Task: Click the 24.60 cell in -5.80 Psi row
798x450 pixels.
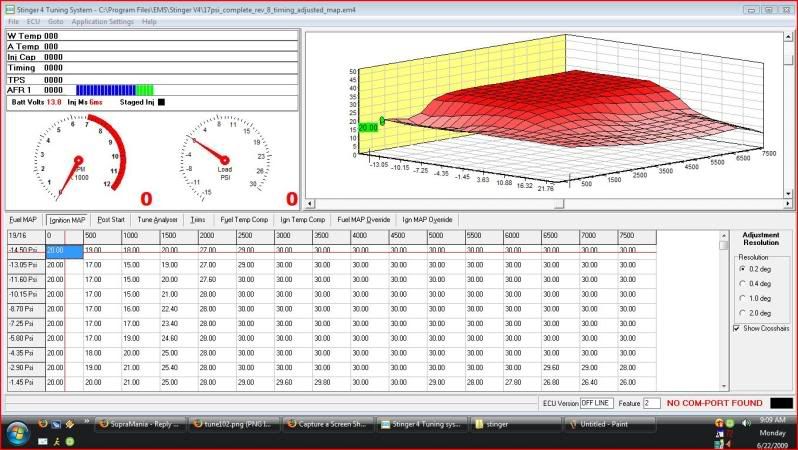Action: [179, 338]
